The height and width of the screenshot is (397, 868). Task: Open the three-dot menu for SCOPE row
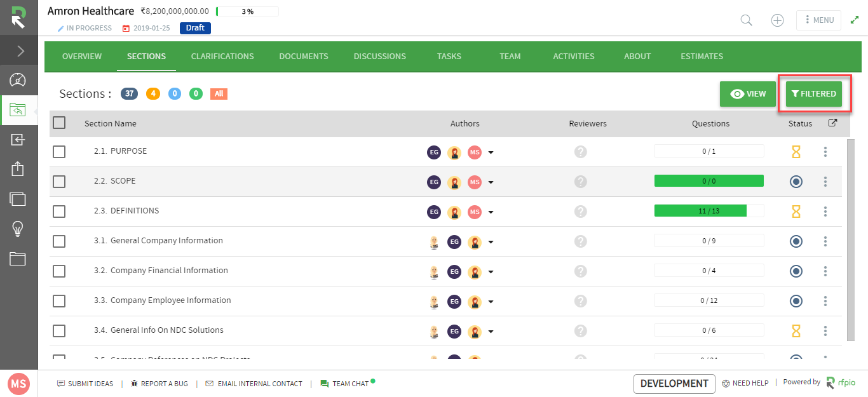point(825,182)
